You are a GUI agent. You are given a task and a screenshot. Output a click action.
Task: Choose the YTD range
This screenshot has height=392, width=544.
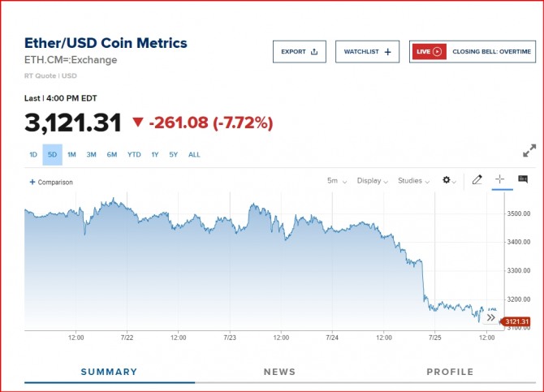point(134,154)
